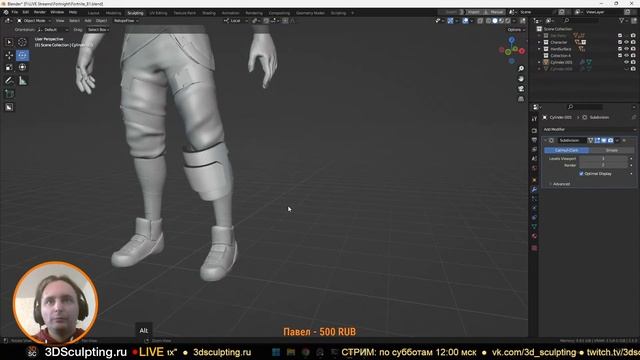Open the View Layer properties tab
This screenshot has width=640, height=360.
coord(534,149)
